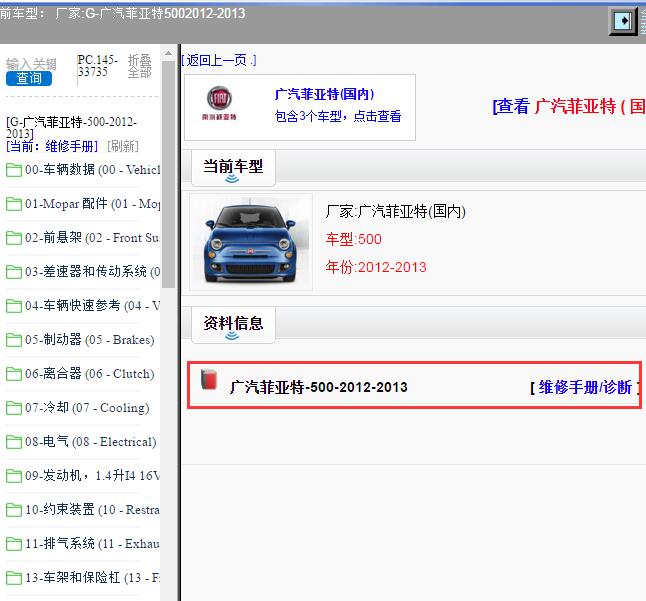The image size is (646, 601).
Task: Click 当前：维修手册 link
Action: 52,146
